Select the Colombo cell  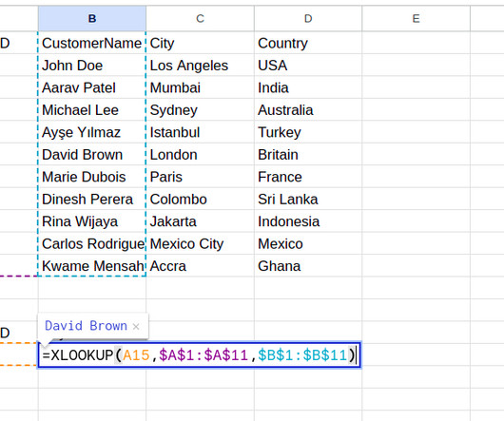(200, 199)
